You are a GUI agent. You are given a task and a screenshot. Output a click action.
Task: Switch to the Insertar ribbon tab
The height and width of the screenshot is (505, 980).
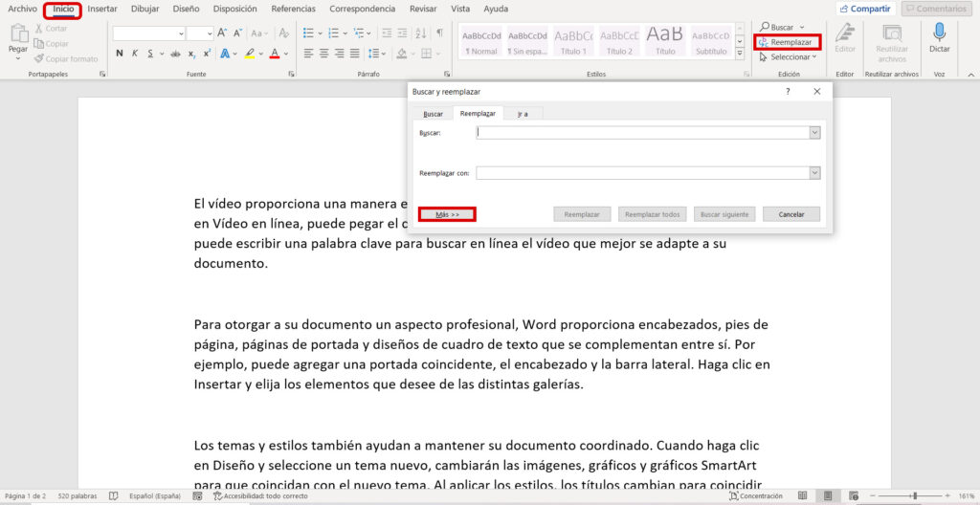(x=102, y=9)
